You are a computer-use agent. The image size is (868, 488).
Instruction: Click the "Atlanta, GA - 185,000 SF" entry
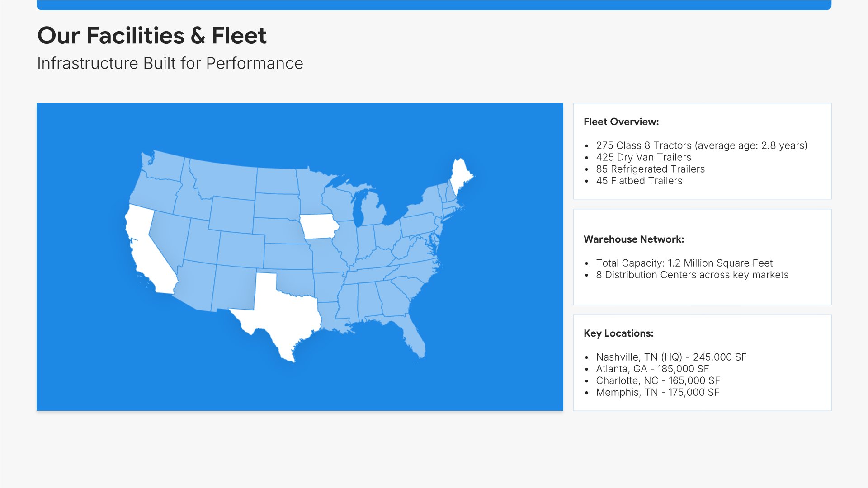[652, 369]
